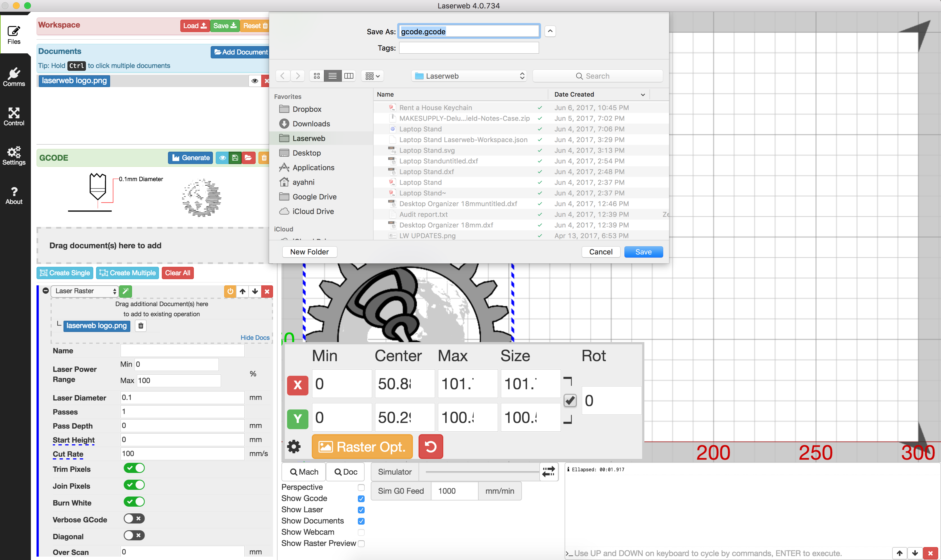Click Generate GCODE button
The height and width of the screenshot is (560, 941).
point(190,158)
